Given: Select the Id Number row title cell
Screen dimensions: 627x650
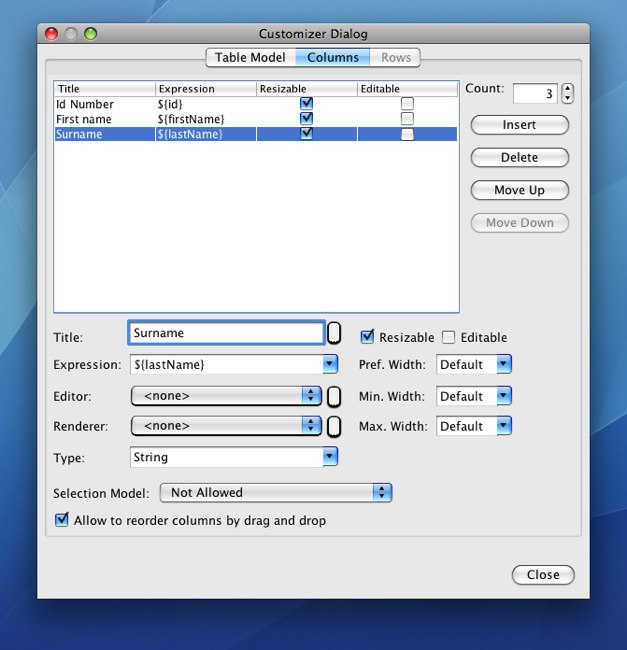Looking at the screenshot, I should [x=104, y=104].
